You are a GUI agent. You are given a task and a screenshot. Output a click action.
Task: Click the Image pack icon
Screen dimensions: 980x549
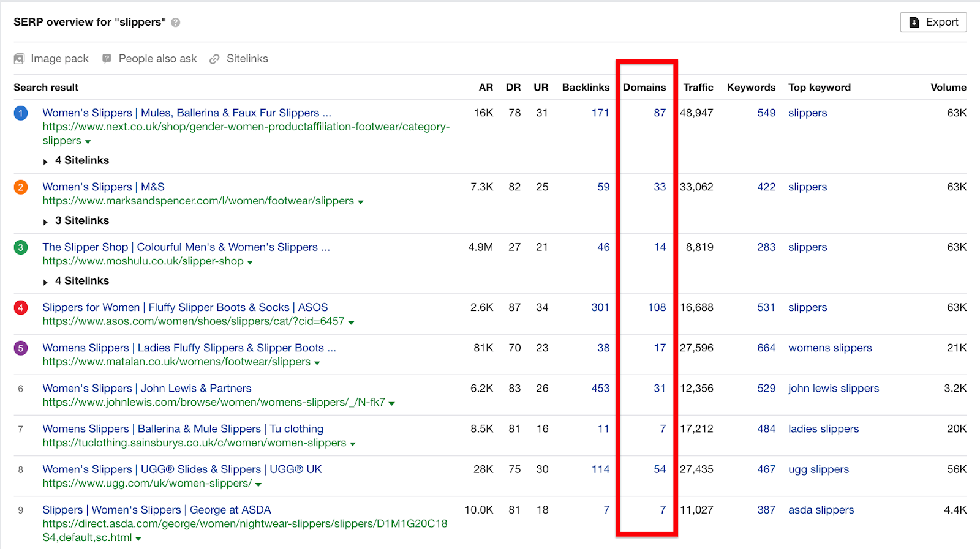(x=20, y=59)
